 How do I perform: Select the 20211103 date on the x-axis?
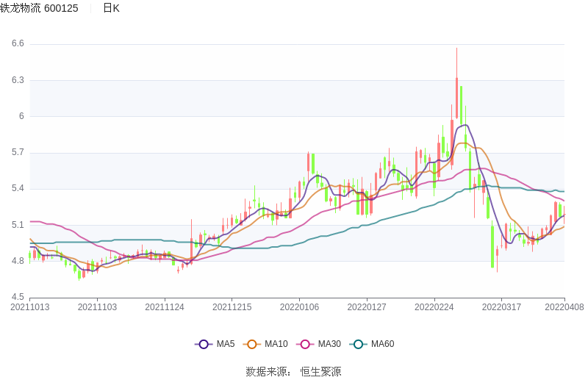click(x=98, y=307)
